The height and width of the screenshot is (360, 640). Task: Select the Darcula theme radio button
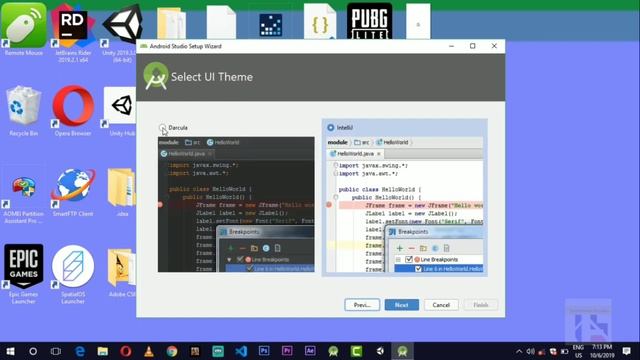point(163,128)
